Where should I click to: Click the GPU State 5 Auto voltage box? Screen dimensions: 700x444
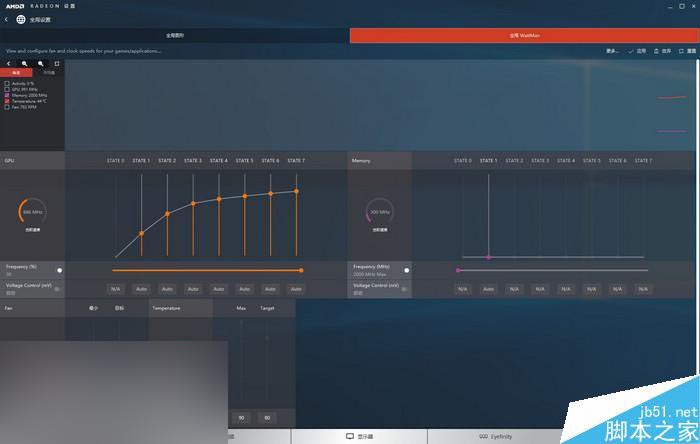coord(245,289)
